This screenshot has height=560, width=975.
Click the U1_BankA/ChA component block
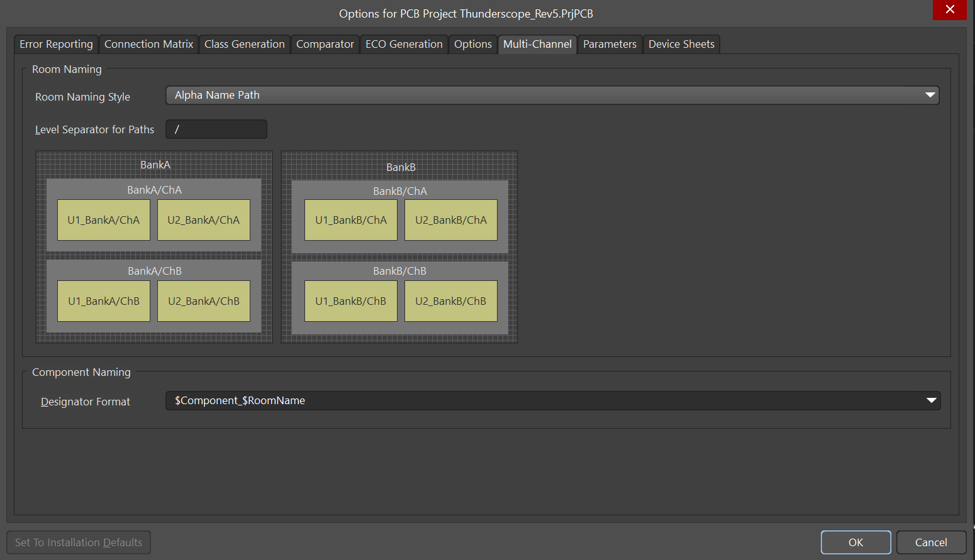(104, 220)
